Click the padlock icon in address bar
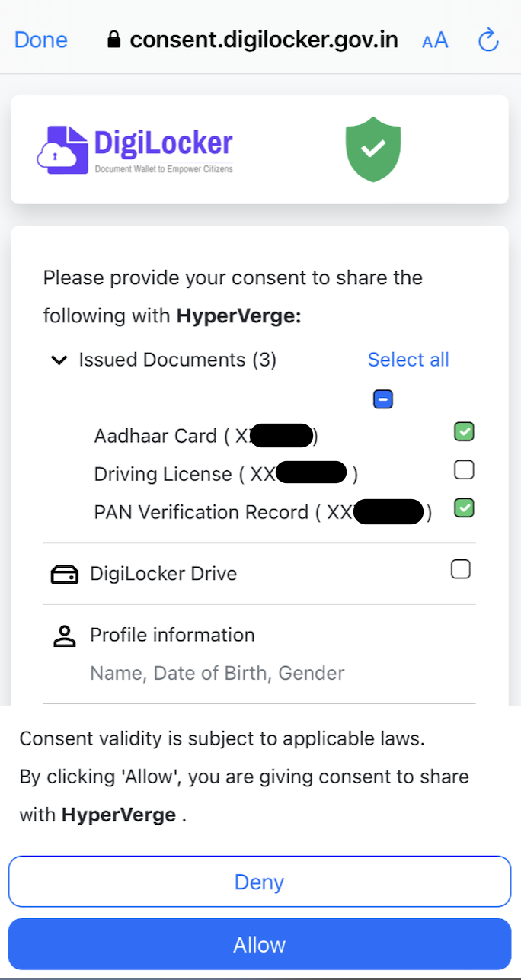This screenshot has width=521, height=980. [114, 40]
